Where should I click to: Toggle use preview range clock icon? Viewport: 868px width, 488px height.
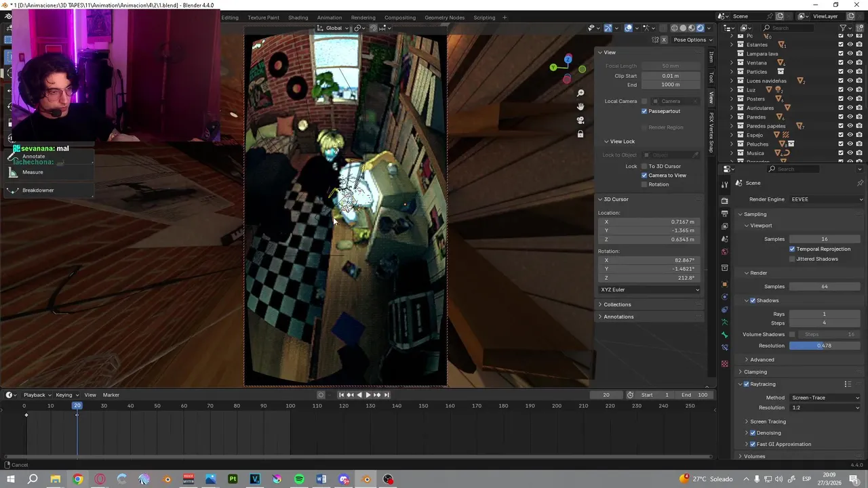630,395
